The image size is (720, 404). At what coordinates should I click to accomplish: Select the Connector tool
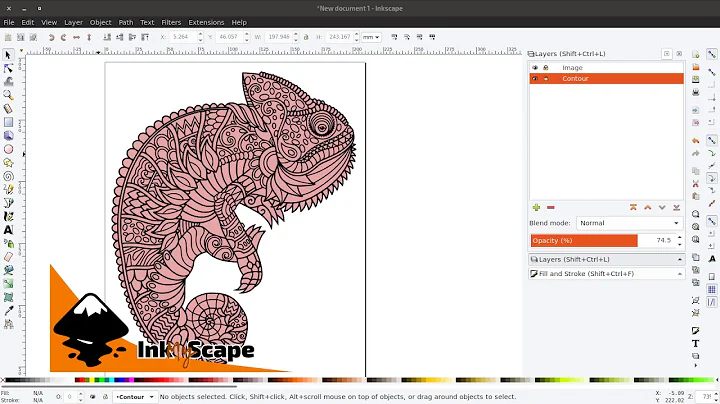8,324
